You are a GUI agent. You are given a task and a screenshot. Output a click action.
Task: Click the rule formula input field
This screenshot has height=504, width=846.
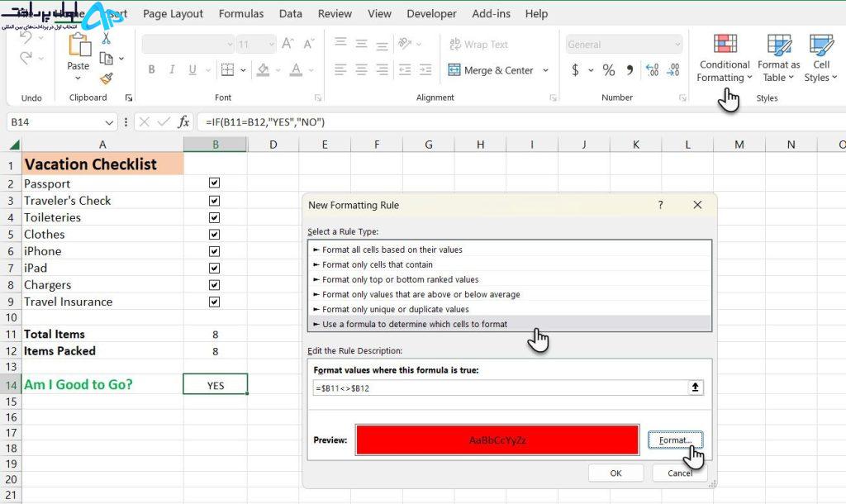500,388
